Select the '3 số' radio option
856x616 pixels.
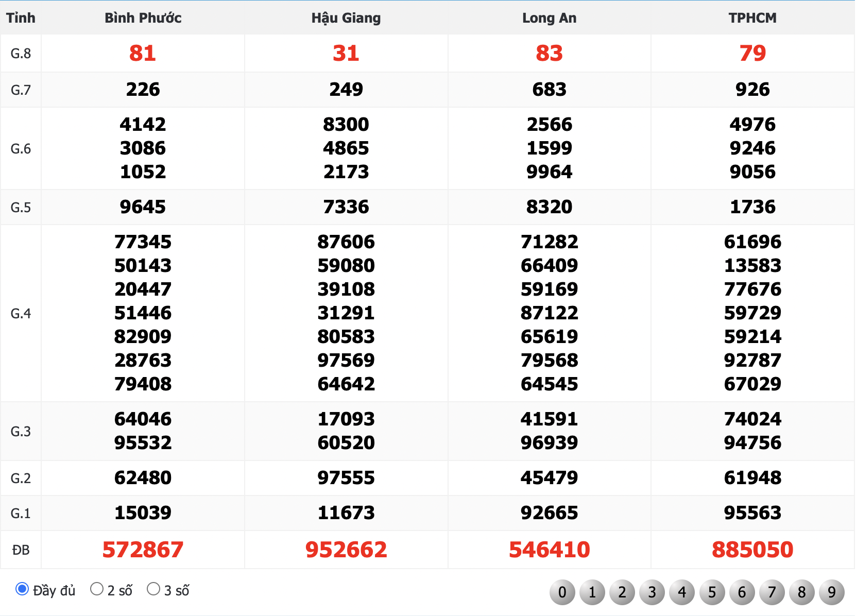(153, 589)
